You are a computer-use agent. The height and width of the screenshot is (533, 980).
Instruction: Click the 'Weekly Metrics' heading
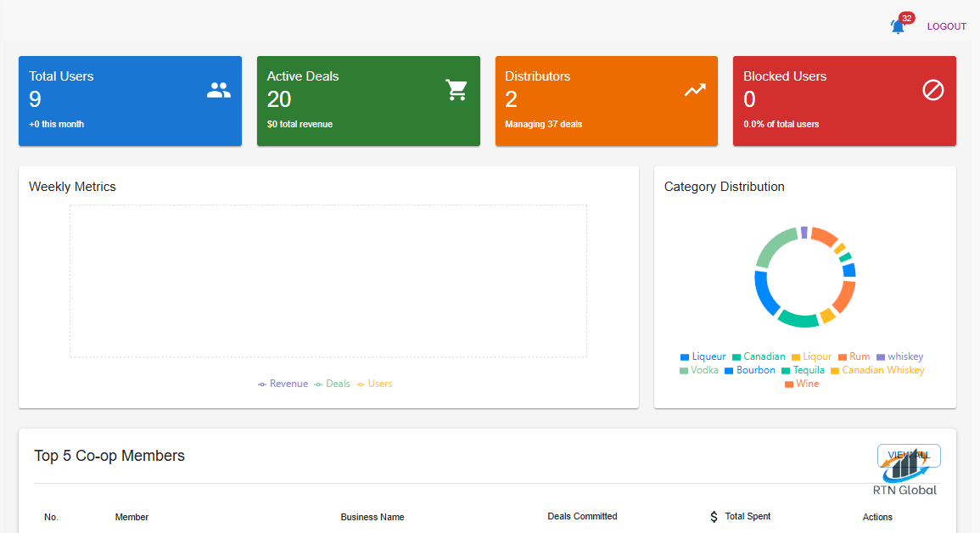(72, 187)
